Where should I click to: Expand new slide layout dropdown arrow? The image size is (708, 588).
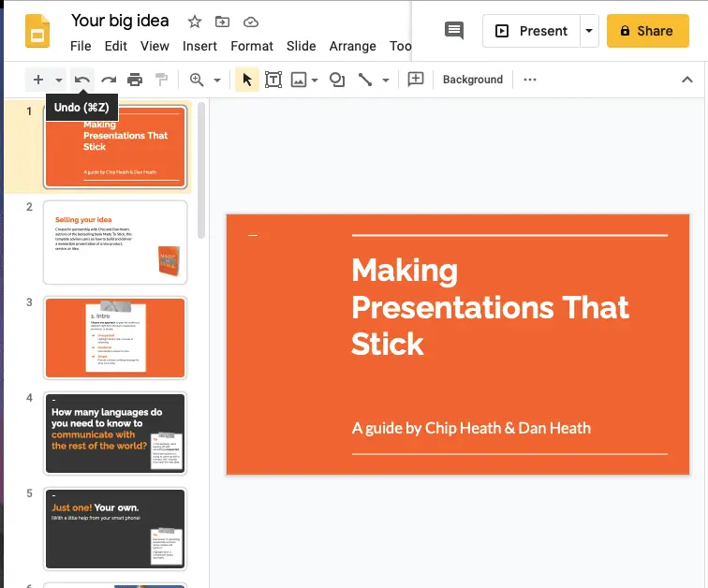[59, 81]
